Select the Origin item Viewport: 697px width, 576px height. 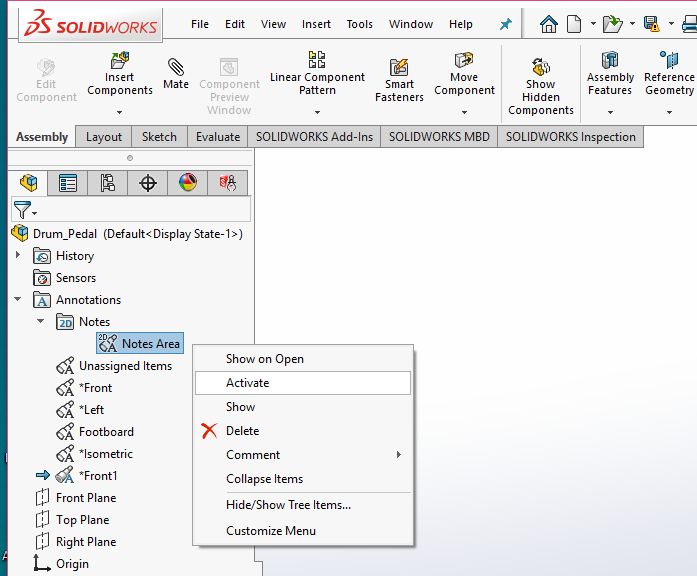[x=61, y=564]
